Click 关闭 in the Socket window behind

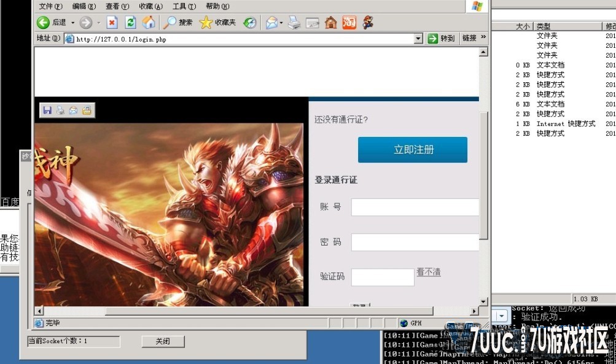163,341
